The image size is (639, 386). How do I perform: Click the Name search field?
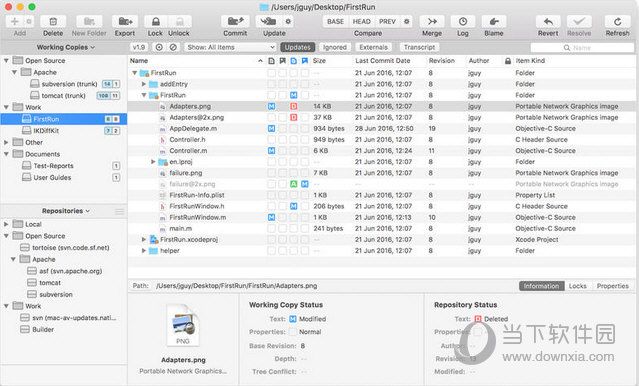582,48
